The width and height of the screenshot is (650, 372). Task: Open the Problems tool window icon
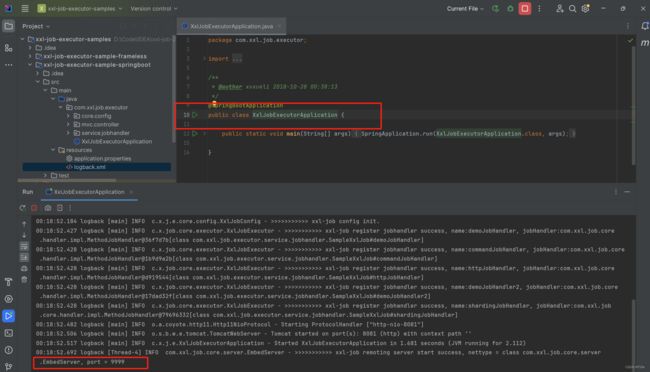pos(9,350)
